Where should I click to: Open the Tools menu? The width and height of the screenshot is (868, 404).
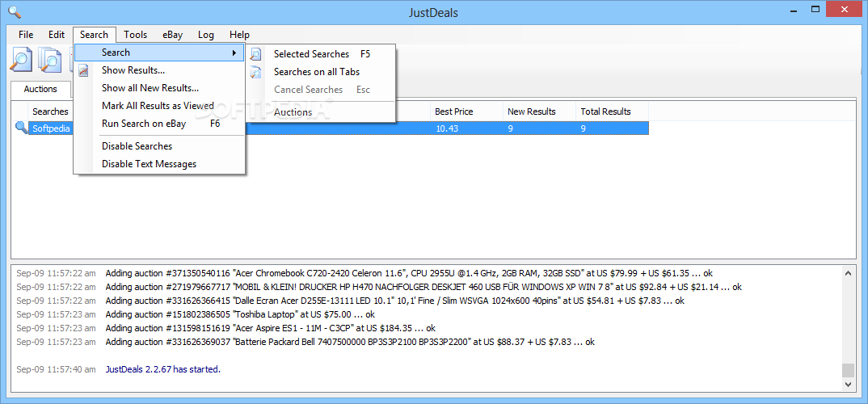pos(136,34)
